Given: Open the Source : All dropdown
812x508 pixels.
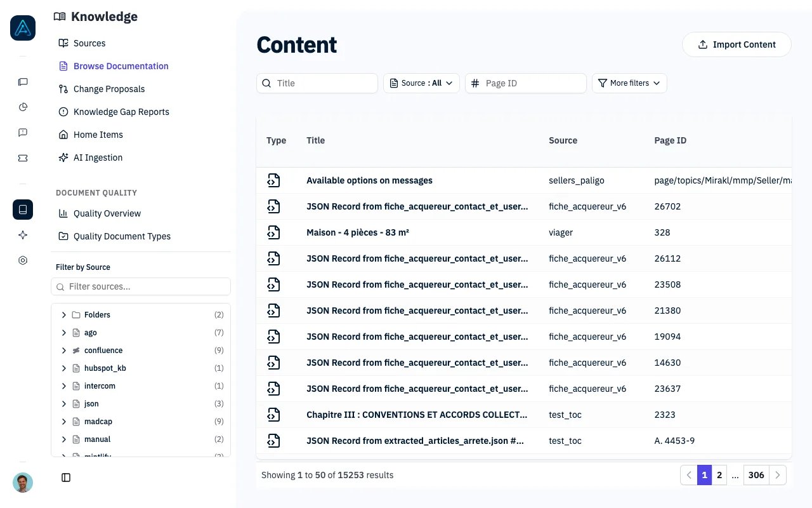Looking at the screenshot, I should click(421, 83).
